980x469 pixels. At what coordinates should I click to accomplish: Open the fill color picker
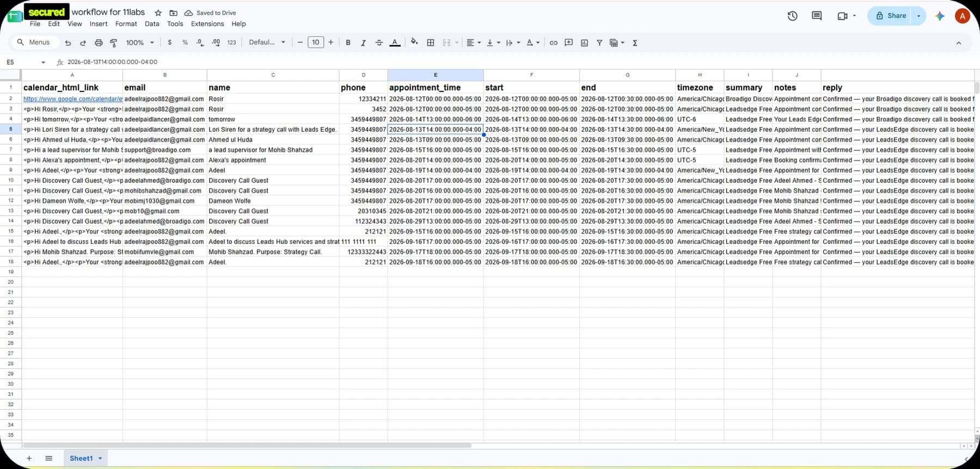click(x=414, y=42)
